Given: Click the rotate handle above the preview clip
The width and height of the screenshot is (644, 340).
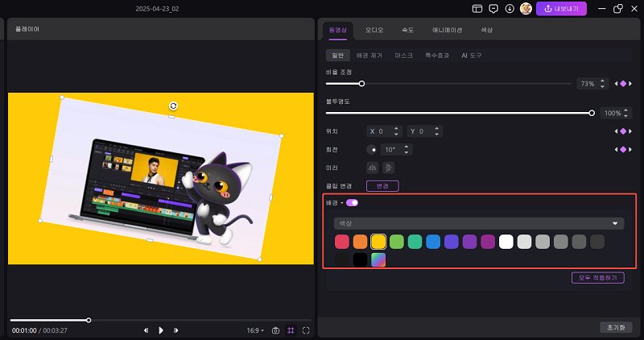Looking at the screenshot, I should [173, 106].
